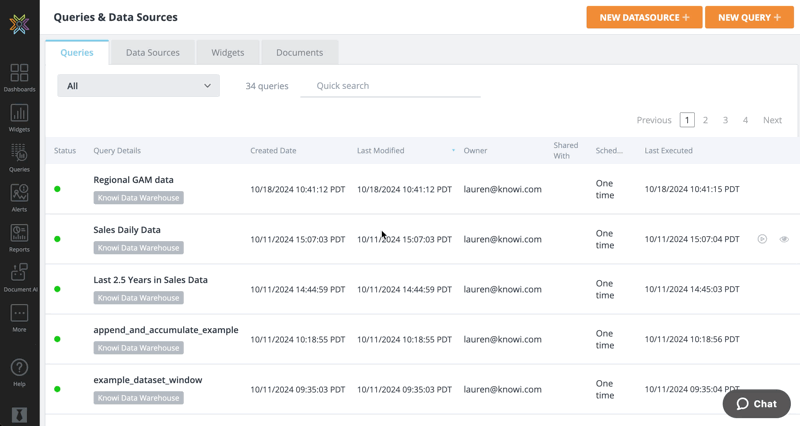This screenshot has width=800, height=426.
Task: Click the Knowi Data Warehouse tag under Last 2.5 Years in Sales Data
Action: click(138, 297)
